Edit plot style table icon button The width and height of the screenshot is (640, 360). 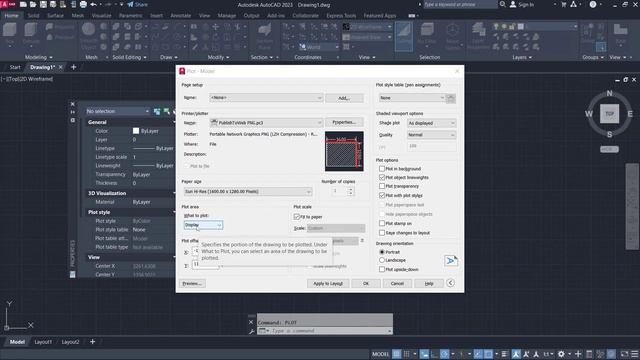tap(451, 98)
